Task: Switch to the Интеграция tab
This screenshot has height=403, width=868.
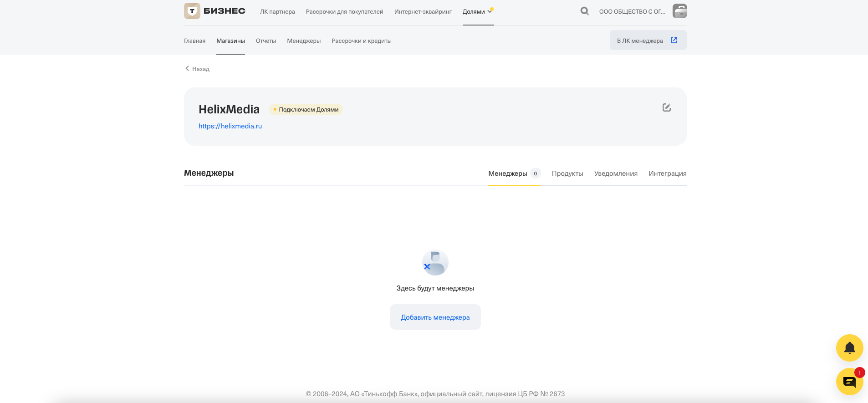Action: tap(668, 173)
